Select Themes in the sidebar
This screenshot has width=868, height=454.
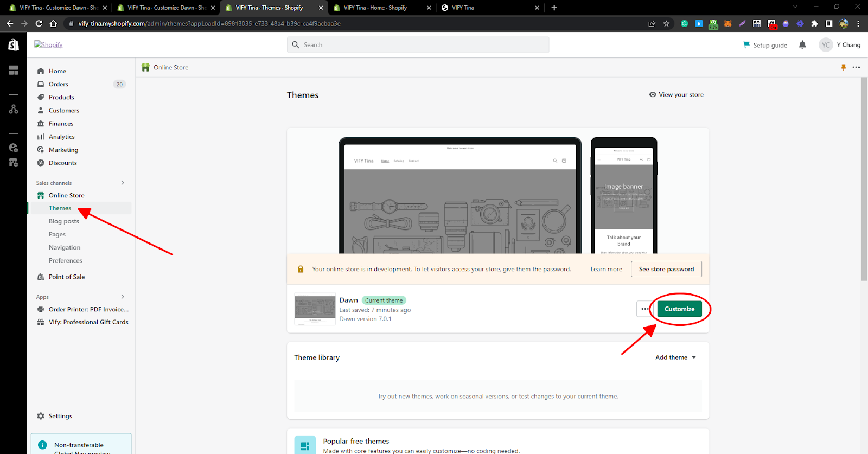tap(80, 208)
